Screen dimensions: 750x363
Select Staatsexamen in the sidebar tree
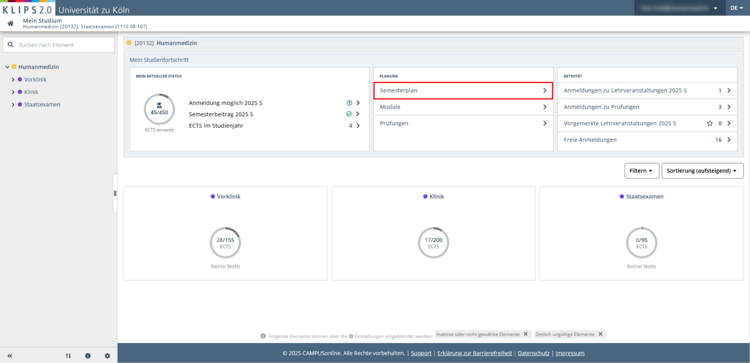[x=42, y=104]
